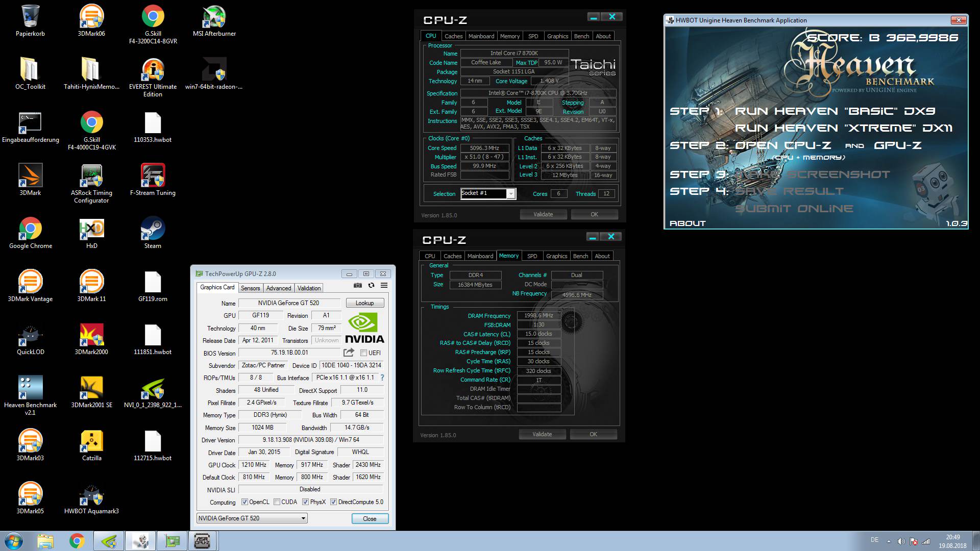Launch ASRock Timing Configurator
This screenshot has height=551, width=980.
tap(91, 184)
